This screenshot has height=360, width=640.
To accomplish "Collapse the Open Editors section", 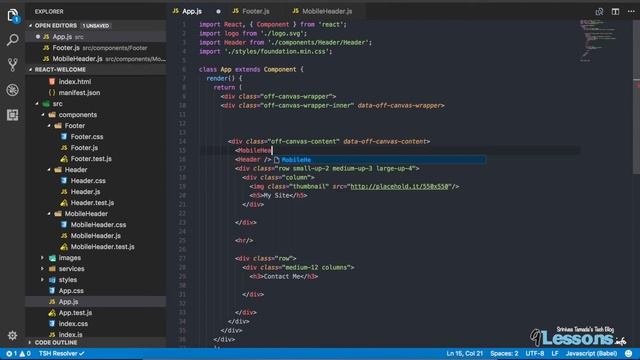I will pyautogui.click(x=56, y=25).
